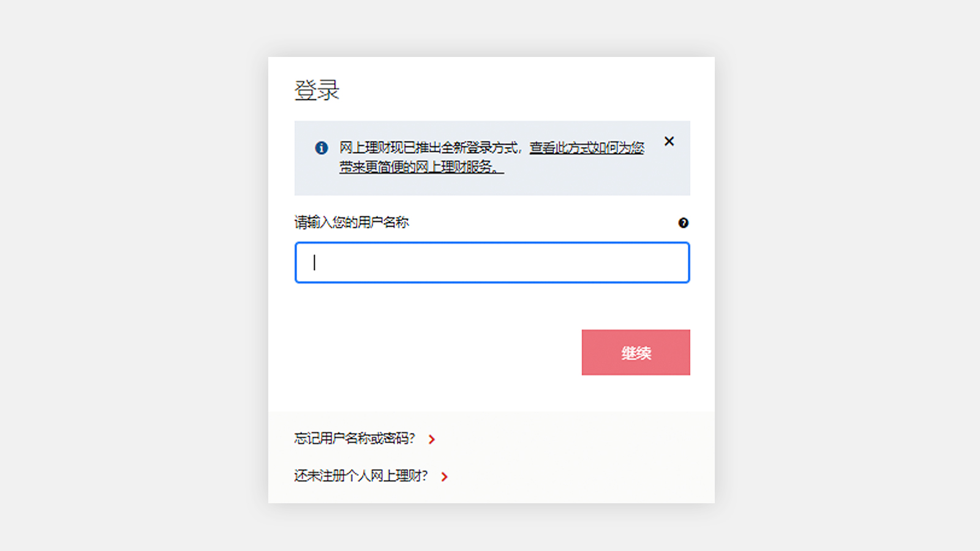980x551 pixels.
Task: Focus the username input field
Action: [x=492, y=263]
